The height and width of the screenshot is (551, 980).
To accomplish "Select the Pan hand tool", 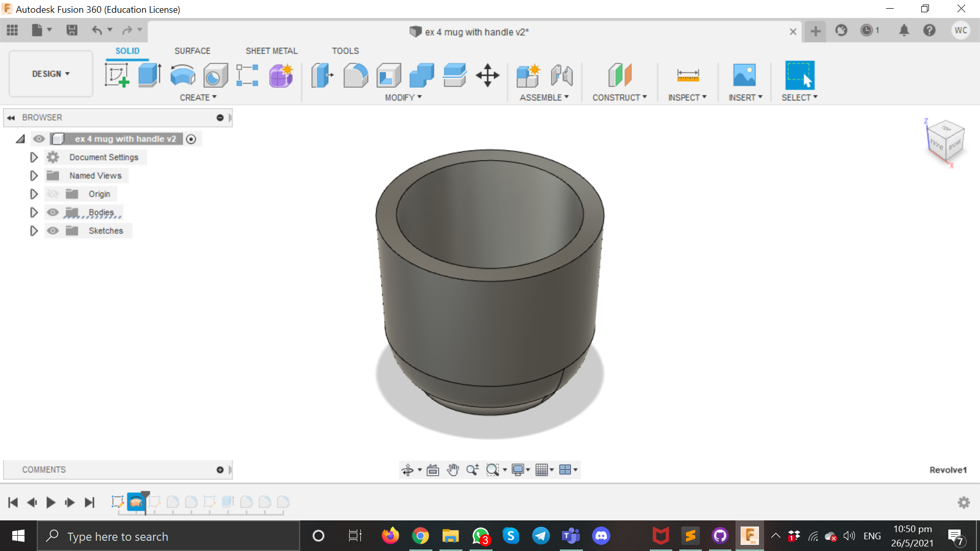I will point(453,470).
